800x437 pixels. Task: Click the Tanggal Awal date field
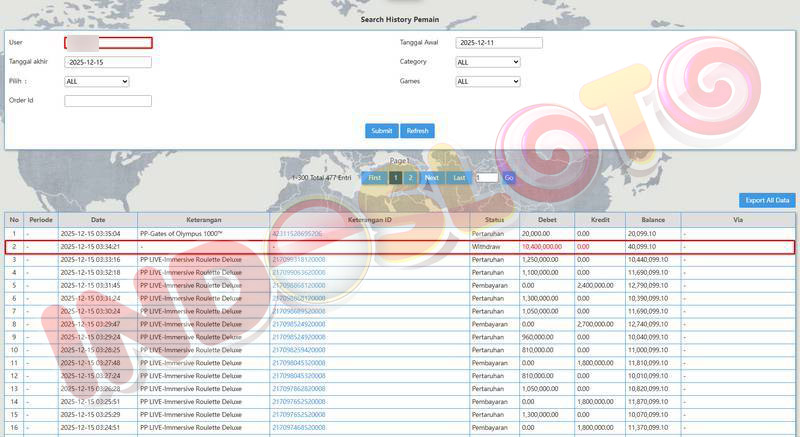(498, 43)
